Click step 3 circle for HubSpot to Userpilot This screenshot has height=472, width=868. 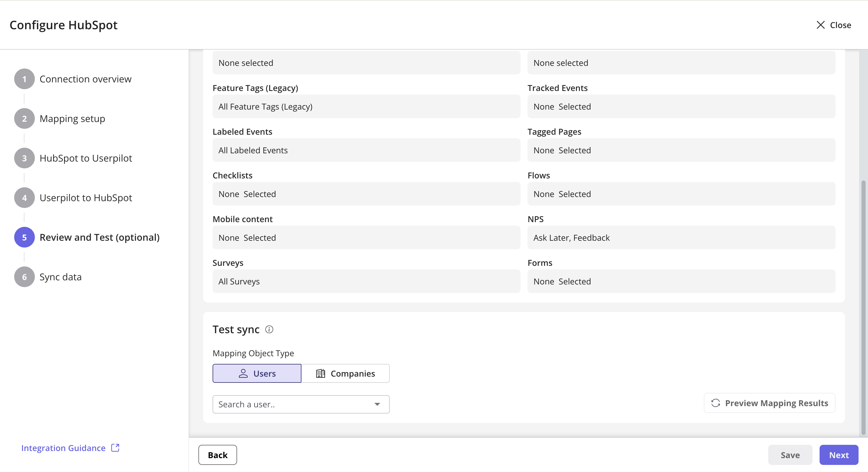point(24,158)
